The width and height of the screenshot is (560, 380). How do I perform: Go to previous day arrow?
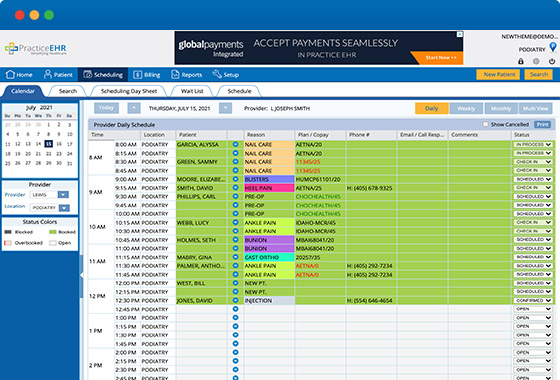(134, 108)
